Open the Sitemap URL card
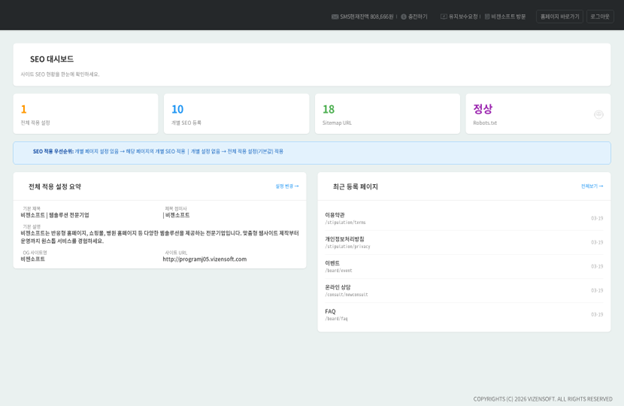This screenshot has height=406, width=624. [x=387, y=114]
